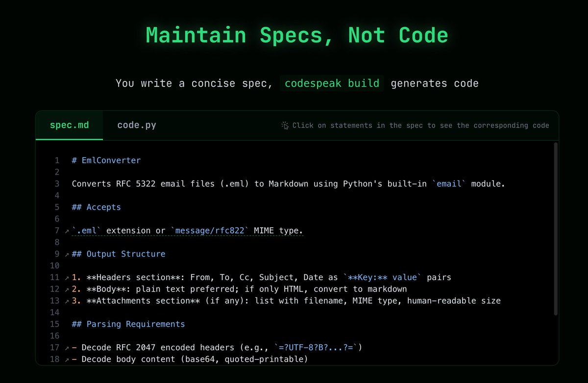Screen dimensions: 588x383
Task: Select the '.eml extension or message/rfc822' statement
Action: click(188, 231)
